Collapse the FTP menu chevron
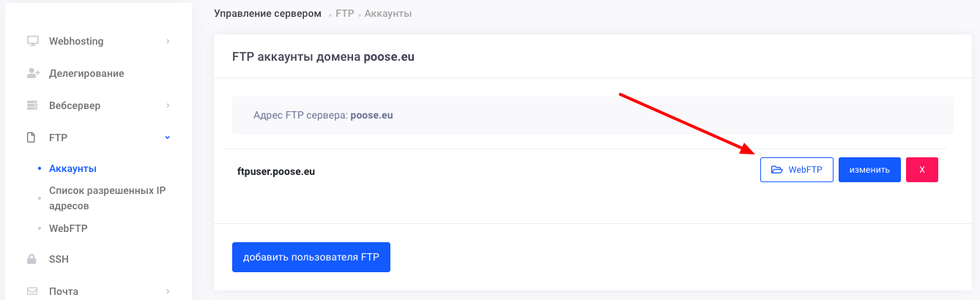The image size is (980, 300). click(x=168, y=138)
